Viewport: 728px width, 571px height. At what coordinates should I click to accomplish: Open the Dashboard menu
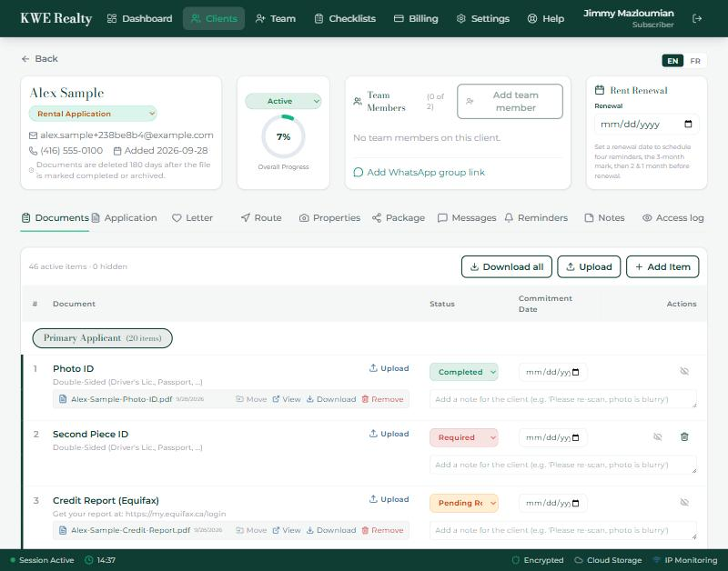(140, 18)
